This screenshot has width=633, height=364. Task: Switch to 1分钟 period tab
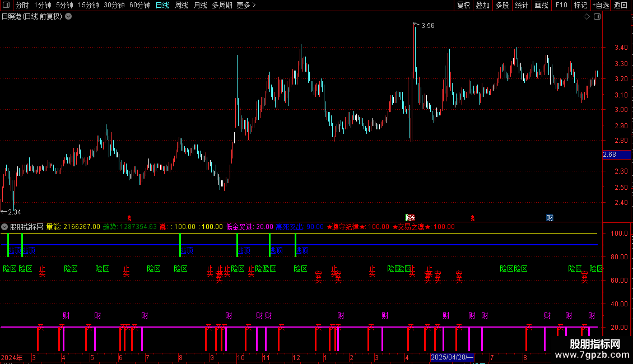click(x=43, y=5)
